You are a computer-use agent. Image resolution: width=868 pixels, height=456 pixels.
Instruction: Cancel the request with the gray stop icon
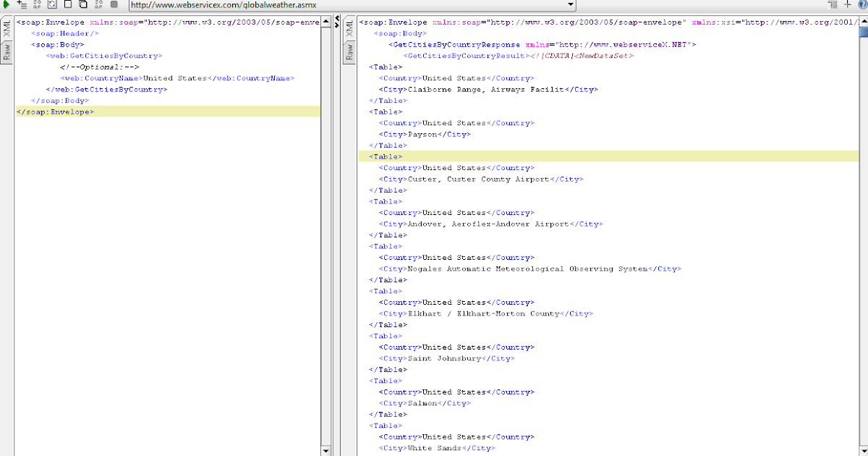114,4
